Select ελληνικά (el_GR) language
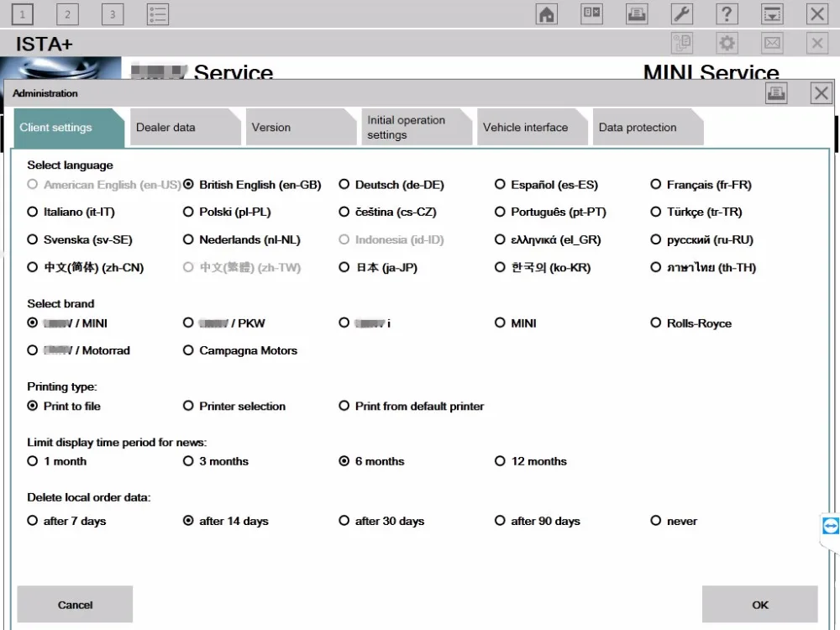Image resolution: width=840 pixels, height=630 pixels. click(x=548, y=240)
